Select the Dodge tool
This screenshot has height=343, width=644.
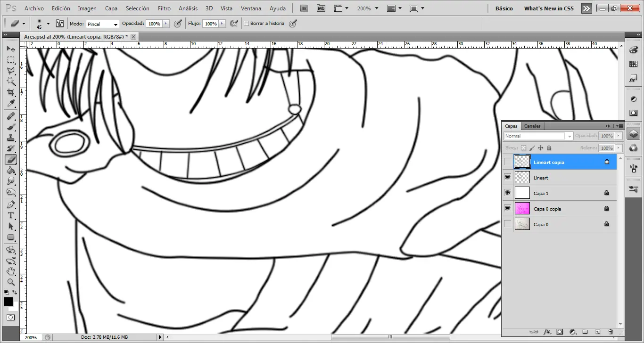pyautogui.click(x=11, y=192)
